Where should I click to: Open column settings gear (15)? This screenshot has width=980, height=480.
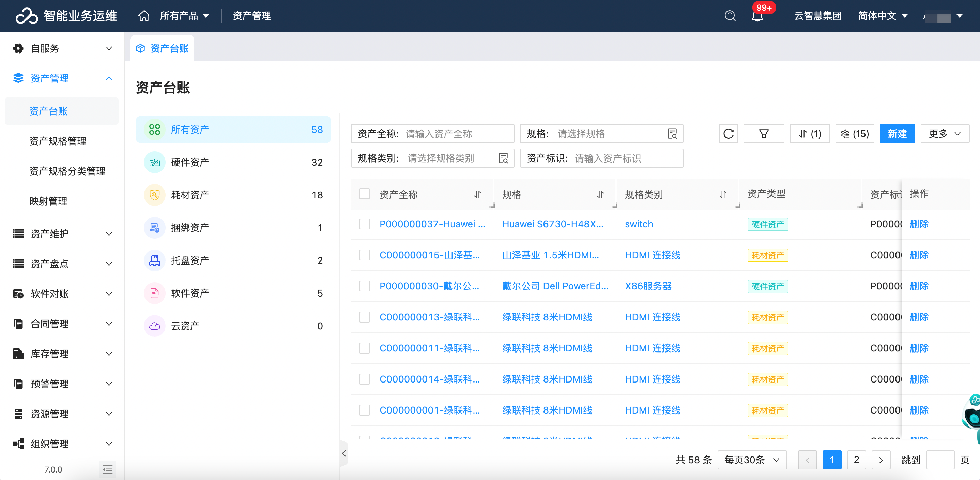click(x=855, y=134)
